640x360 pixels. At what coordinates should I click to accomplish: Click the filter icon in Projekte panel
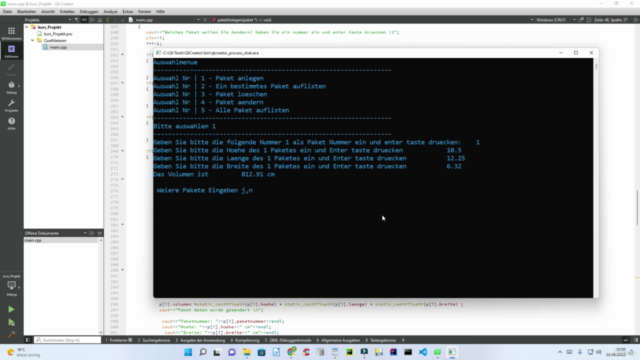click(x=76, y=20)
